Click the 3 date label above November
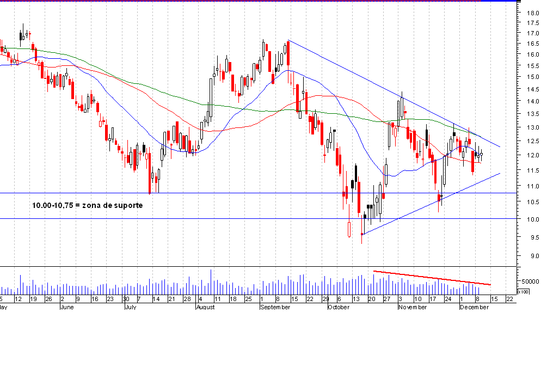 click(400, 299)
